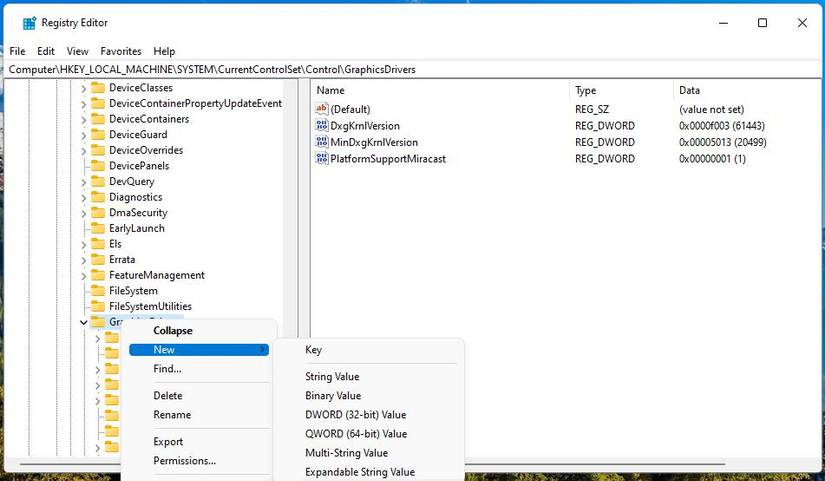This screenshot has width=825, height=481.
Task: Click the DevQuery folder icon
Action: [x=98, y=181]
